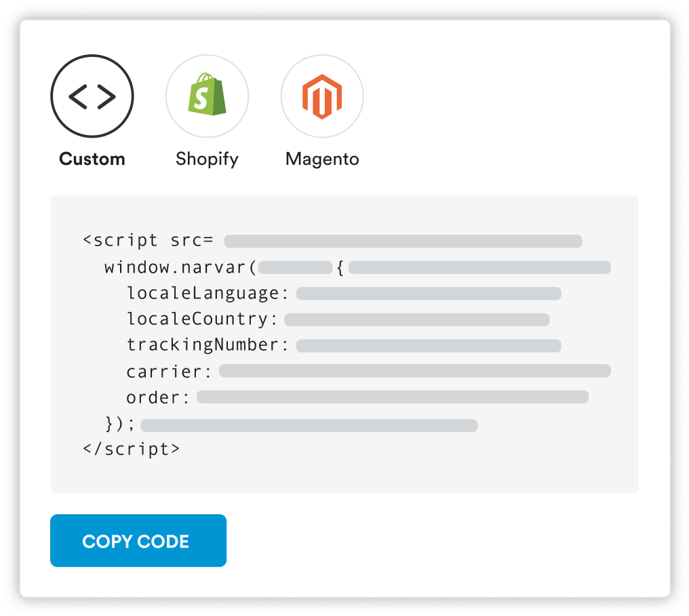Screen dimensions: 689x616
Task: Select the Custom code brackets icon
Action: click(92, 97)
